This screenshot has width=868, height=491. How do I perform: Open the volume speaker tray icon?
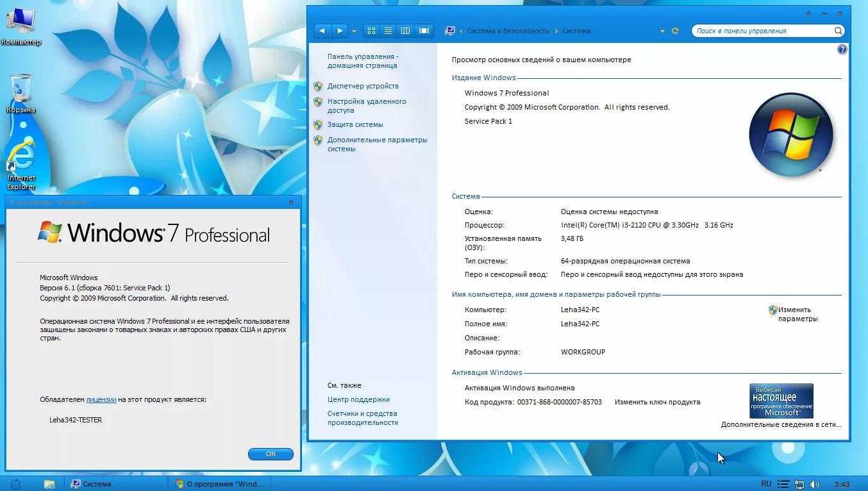tap(814, 485)
